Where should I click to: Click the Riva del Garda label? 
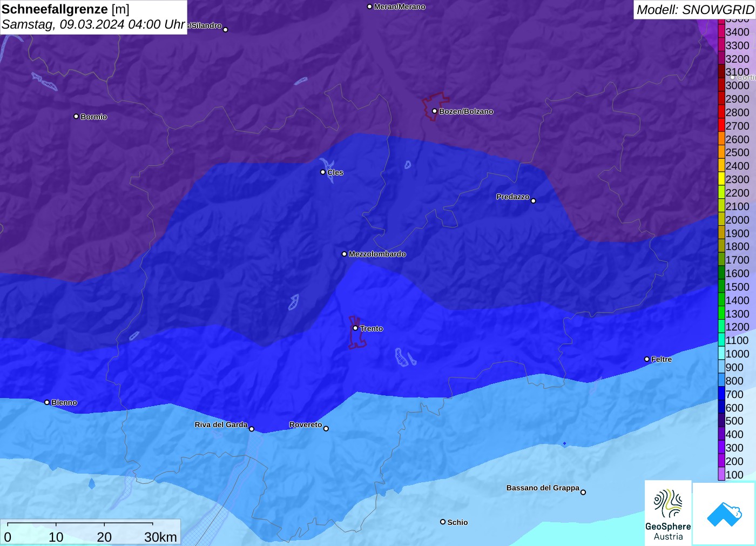click(x=221, y=424)
